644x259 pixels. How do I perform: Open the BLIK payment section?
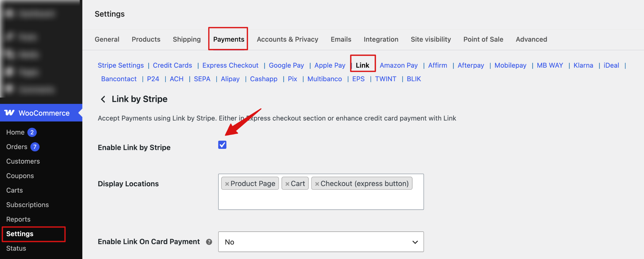pos(414,79)
